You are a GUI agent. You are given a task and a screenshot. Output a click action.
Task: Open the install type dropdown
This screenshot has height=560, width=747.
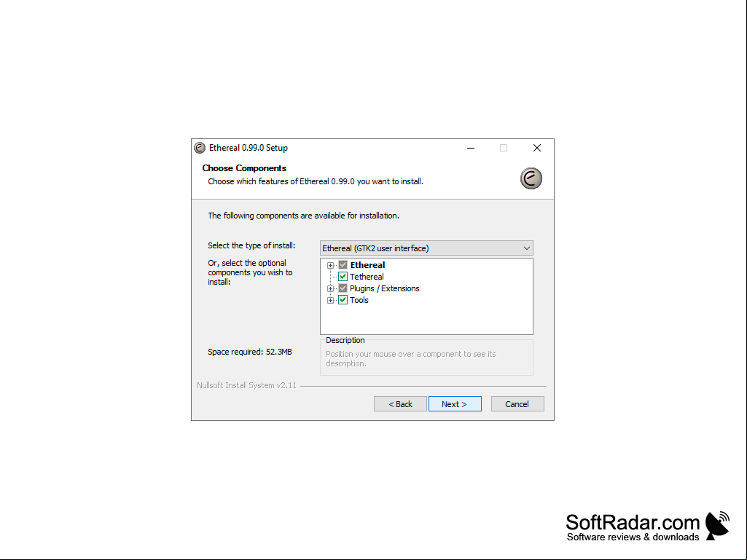[426, 248]
